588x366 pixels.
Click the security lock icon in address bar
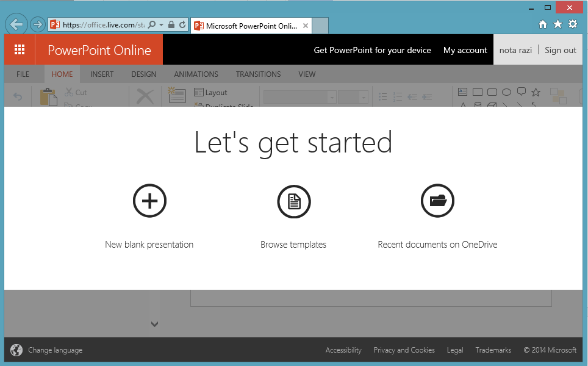tap(171, 25)
